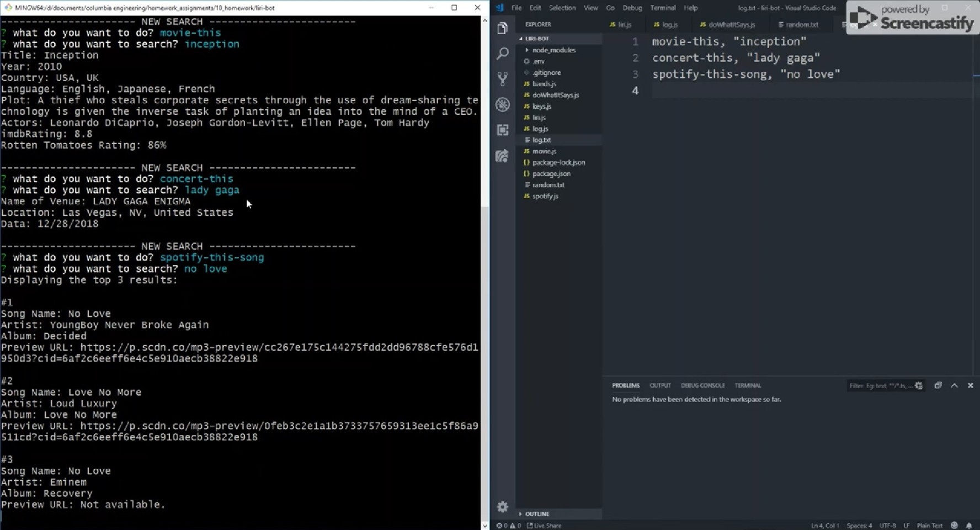This screenshot has width=980, height=530.
Task: Expand the OUTLINE section
Action: pyautogui.click(x=536, y=514)
